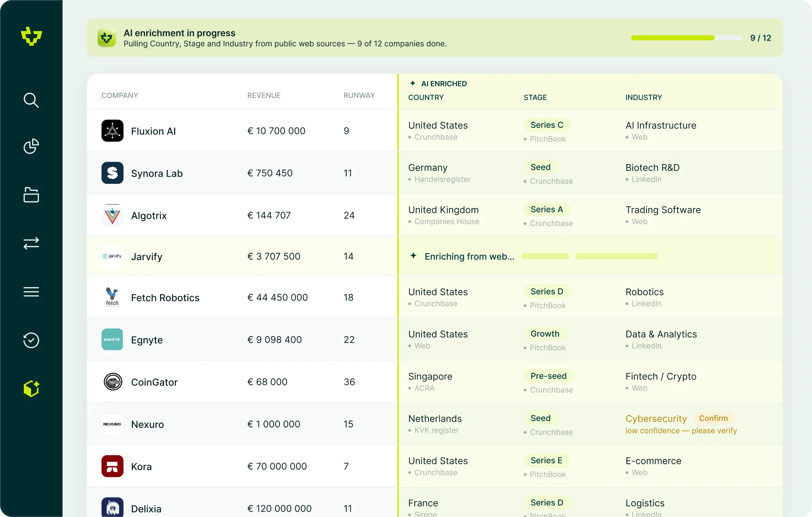812x517 pixels.
Task: Click the sparkle icon in Jarvify's enriching row
Action: pyautogui.click(x=413, y=256)
